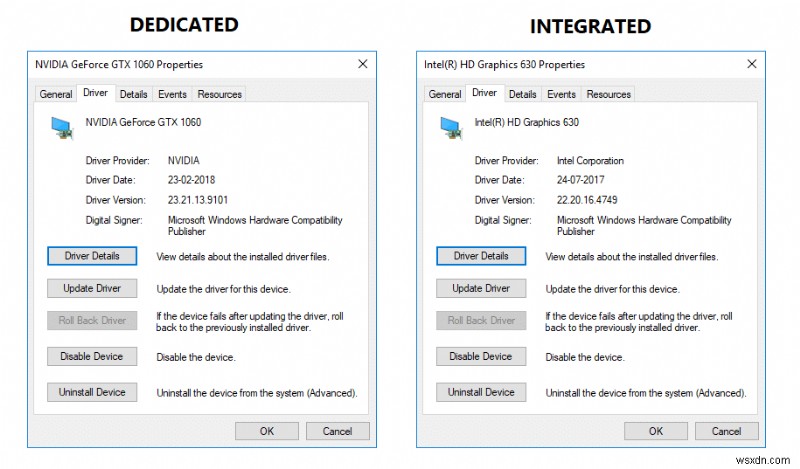Select the Driver tab in the NVIDIA window

tap(95, 93)
